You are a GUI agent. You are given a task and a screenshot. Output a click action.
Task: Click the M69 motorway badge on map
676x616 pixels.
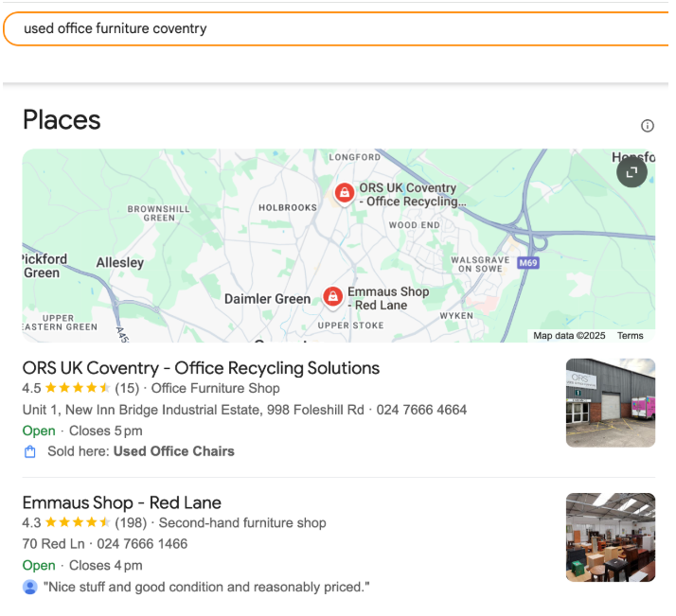[x=528, y=263]
